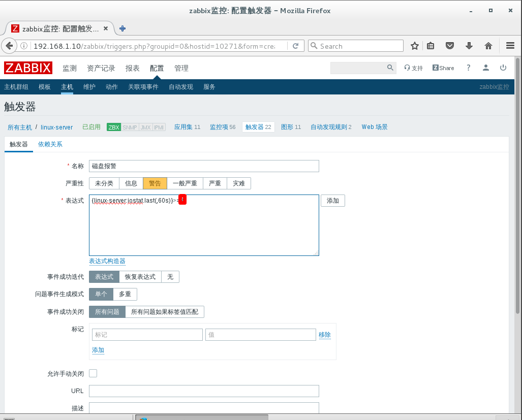Open 应用集 11 link
Image resolution: width=522 pixels, height=420 pixels.
pyautogui.click(x=188, y=127)
